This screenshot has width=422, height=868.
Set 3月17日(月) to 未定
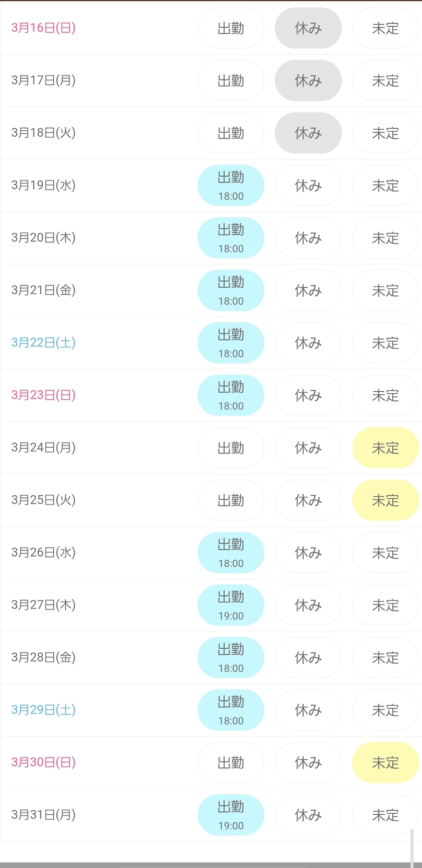(385, 80)
